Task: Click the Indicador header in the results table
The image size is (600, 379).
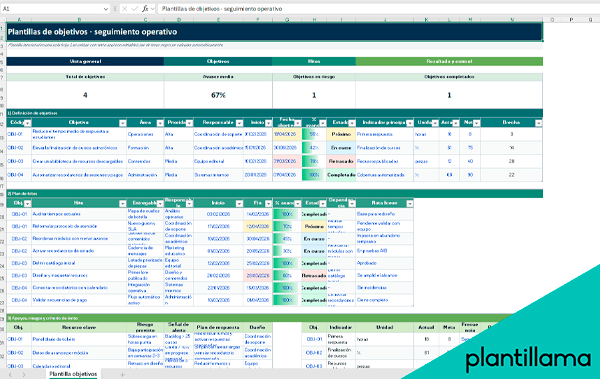Action: pyautogui.click(x=341, y=327)
